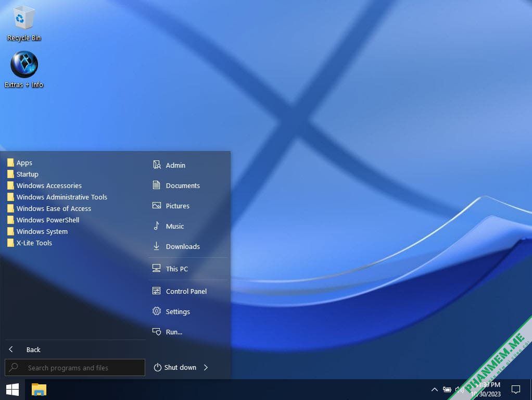Click the Downloads arrow icon
The width and height of the screenshot is (532, 400).
(x=156, y=246)
